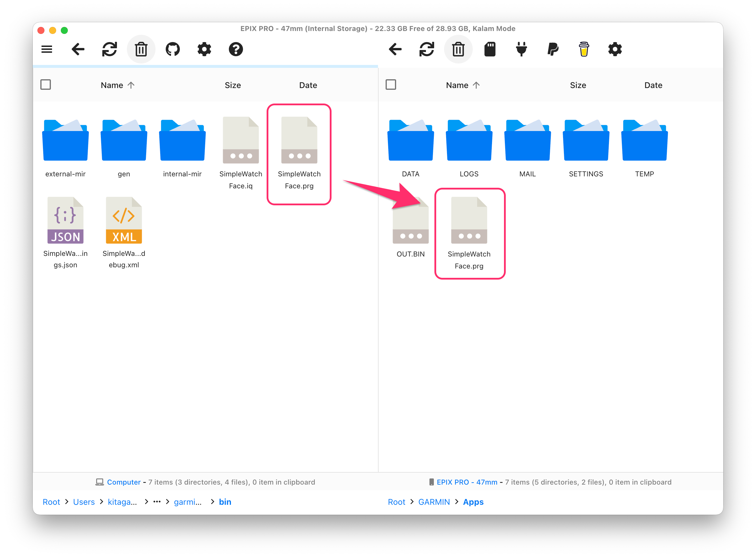This screenshot has height=558, width=756.
Task: Navigate to GARMIN in right breadcrumb
Action: (x=434, y=502)
